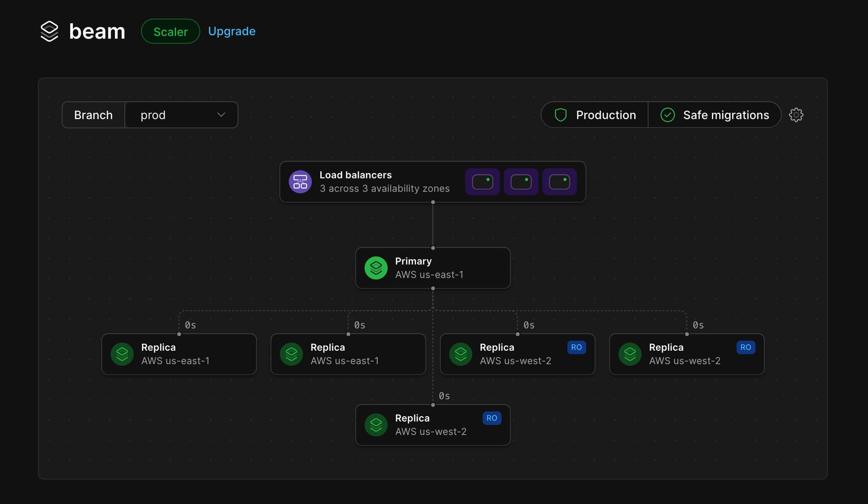
Task: Click the leftmost us-east-1 Replica icon
Action: (x=122, y=354)
